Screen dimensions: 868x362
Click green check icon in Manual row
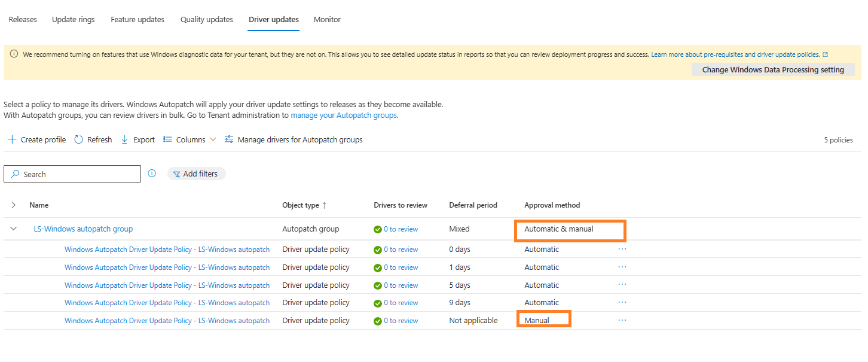coord(378,321)
